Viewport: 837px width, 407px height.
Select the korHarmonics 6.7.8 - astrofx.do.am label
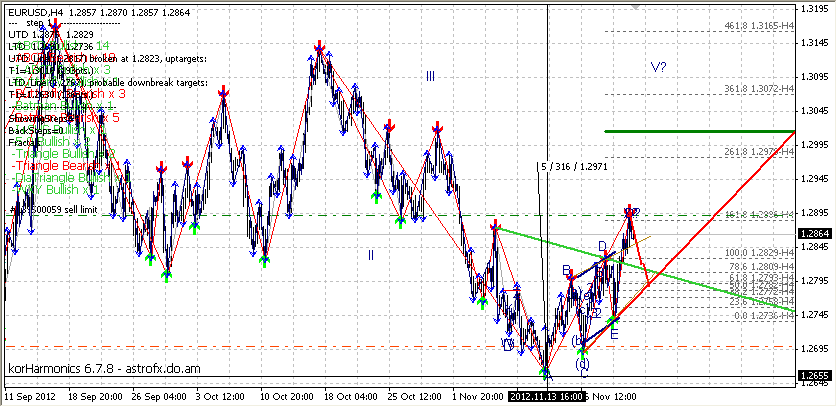pyautogui.click(x=105, y=368)
